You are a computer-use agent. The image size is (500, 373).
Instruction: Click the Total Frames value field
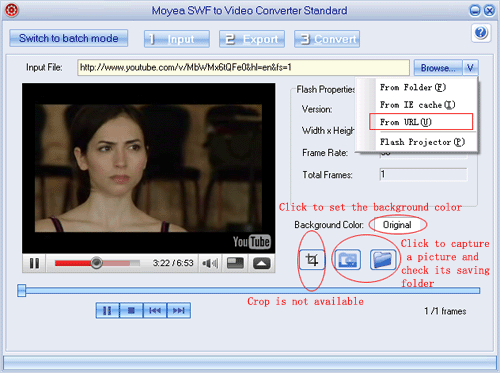[x=423, y=174]
